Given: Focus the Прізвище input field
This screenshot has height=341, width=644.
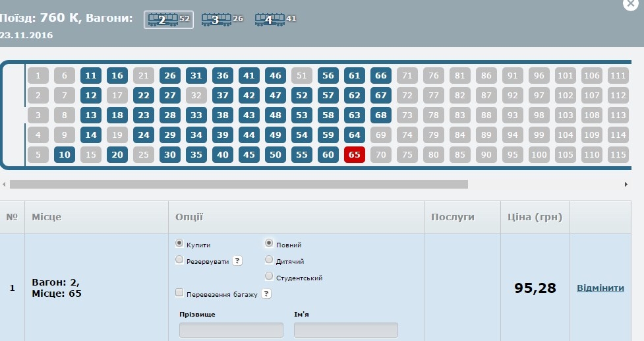Looking at the screenshot, I should click(231, 330).
